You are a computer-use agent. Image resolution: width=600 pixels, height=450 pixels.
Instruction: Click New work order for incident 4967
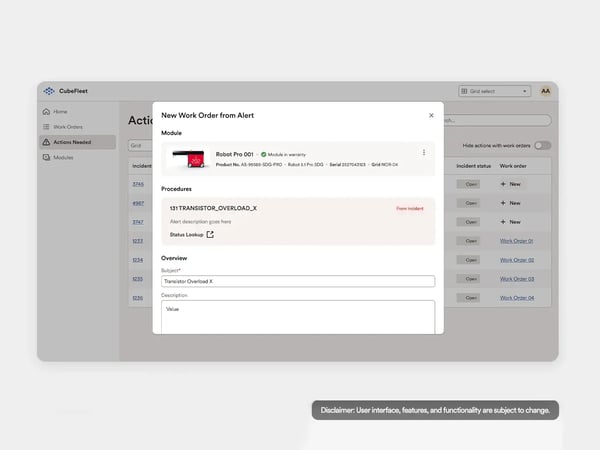tap(510, 203)
